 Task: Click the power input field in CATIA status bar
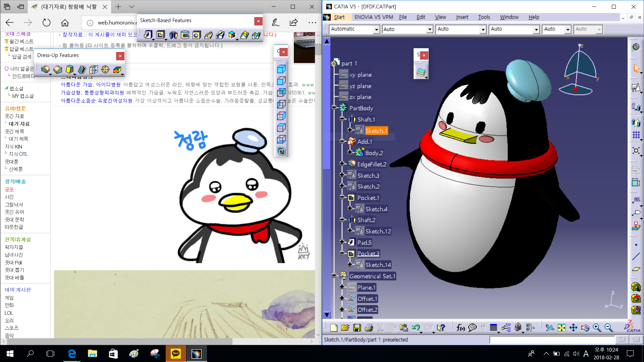(x=552, y=340)
